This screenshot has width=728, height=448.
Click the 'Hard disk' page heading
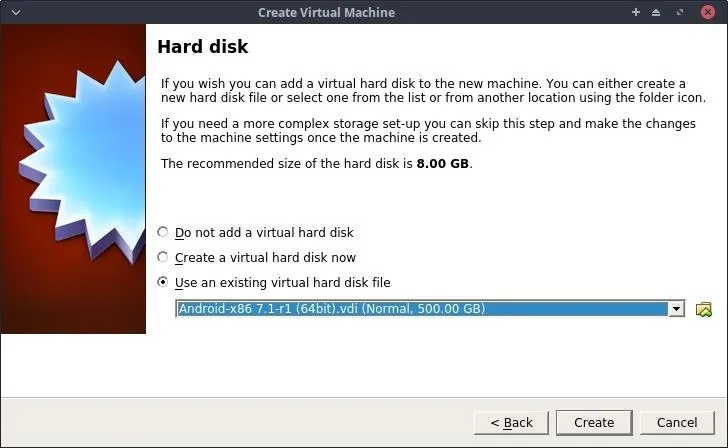pos(203,47)
